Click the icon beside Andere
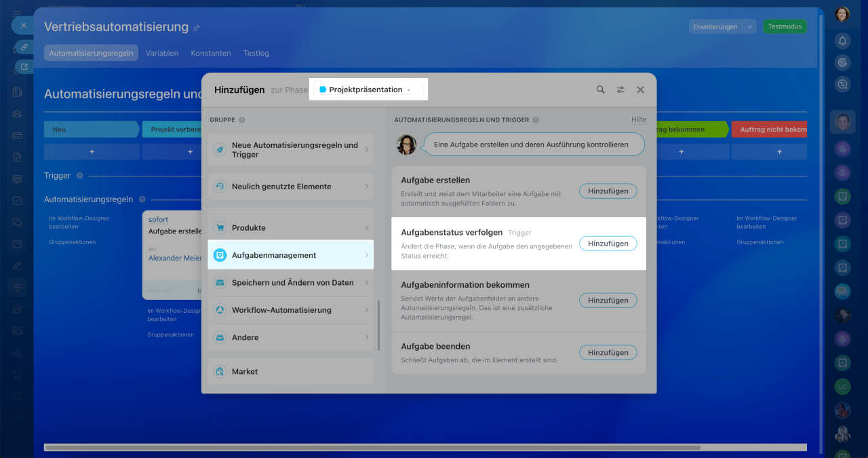The height and width of the screenshot is (458, 868). (220, 337)
